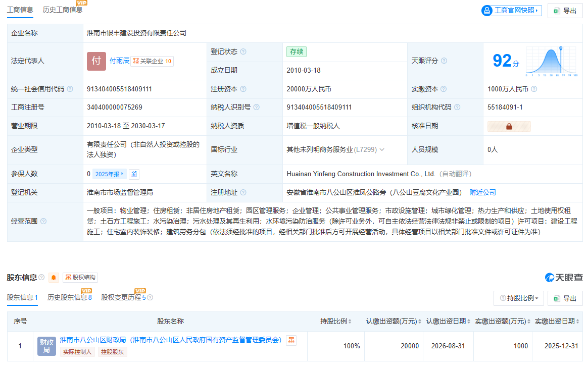Open 股权结构 equity structure chart
The image size is (588, 370).
click(x=80, y=278)
